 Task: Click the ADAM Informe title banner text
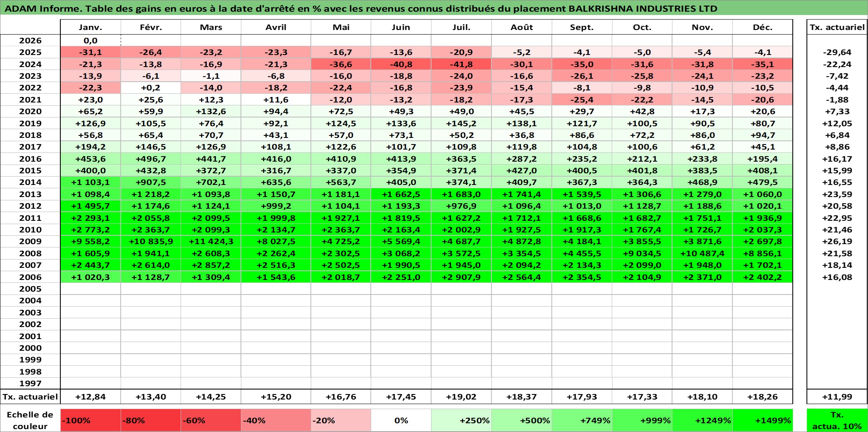[x=361, y=8]
